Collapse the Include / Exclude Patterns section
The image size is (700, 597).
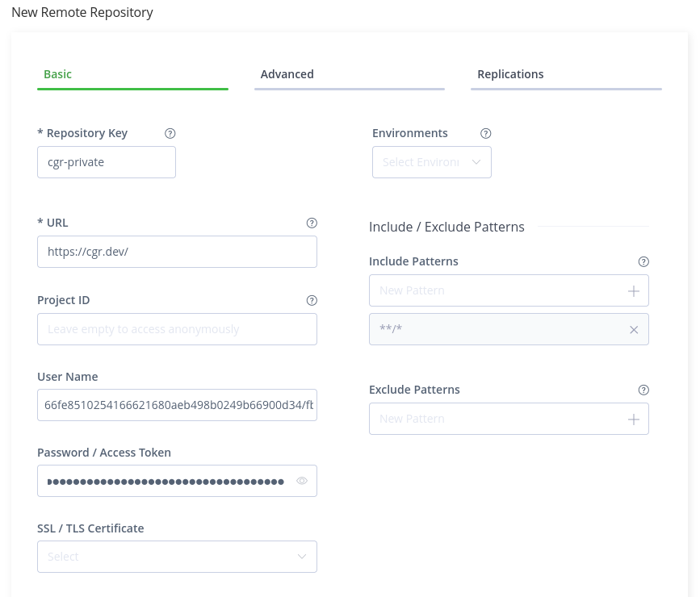pos(446,227)
